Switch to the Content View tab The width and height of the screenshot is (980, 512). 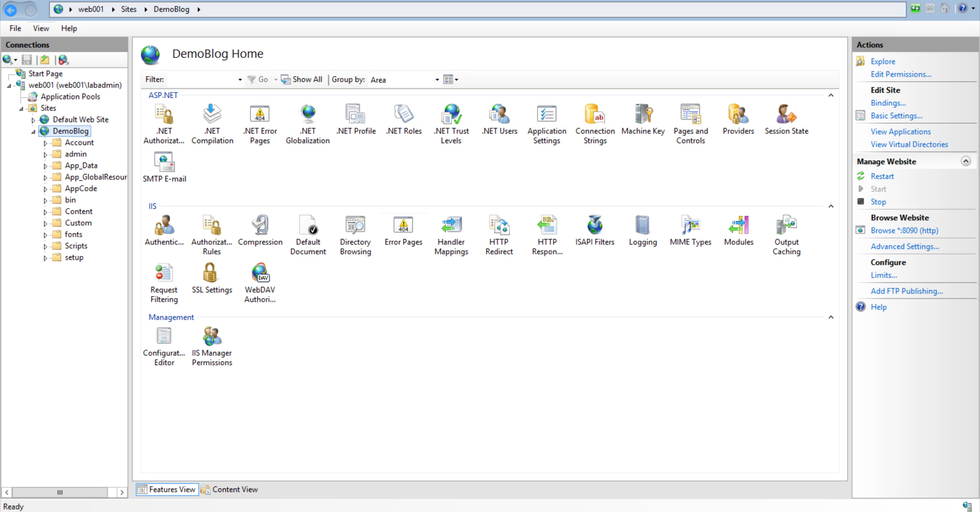(229, 489)
